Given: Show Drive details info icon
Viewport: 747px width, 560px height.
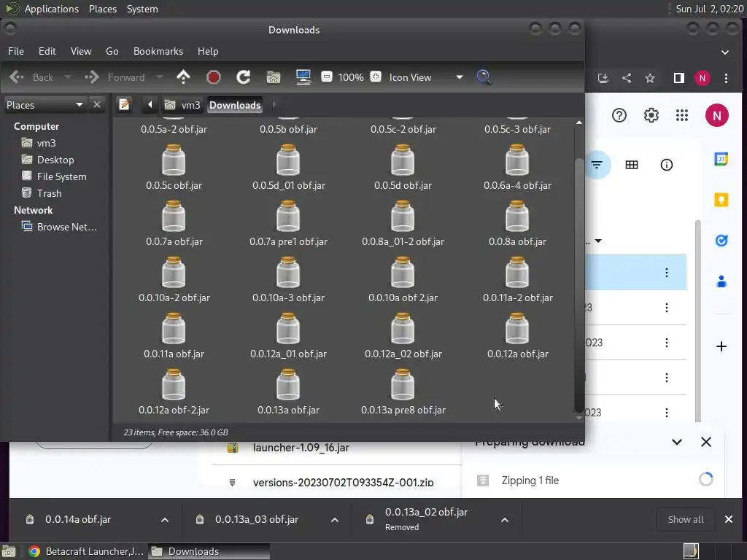Looking at the screenshot, I should 667,165.
